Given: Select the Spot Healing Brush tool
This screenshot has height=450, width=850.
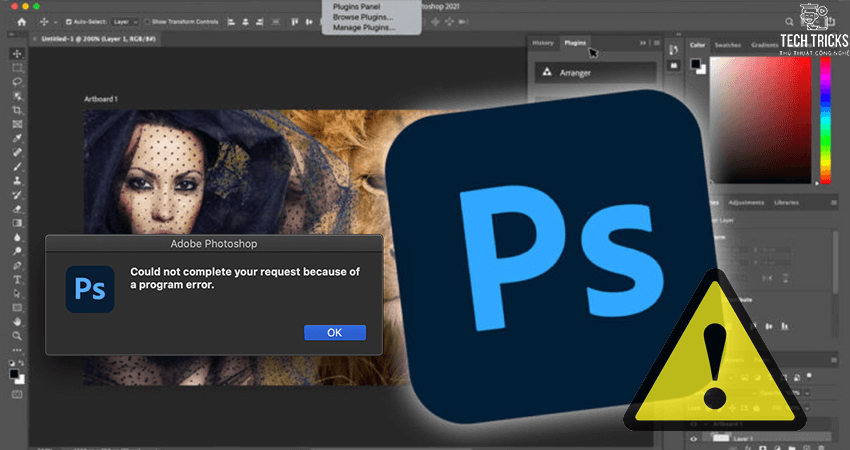Looking at the screenshot, I should 17,152.
